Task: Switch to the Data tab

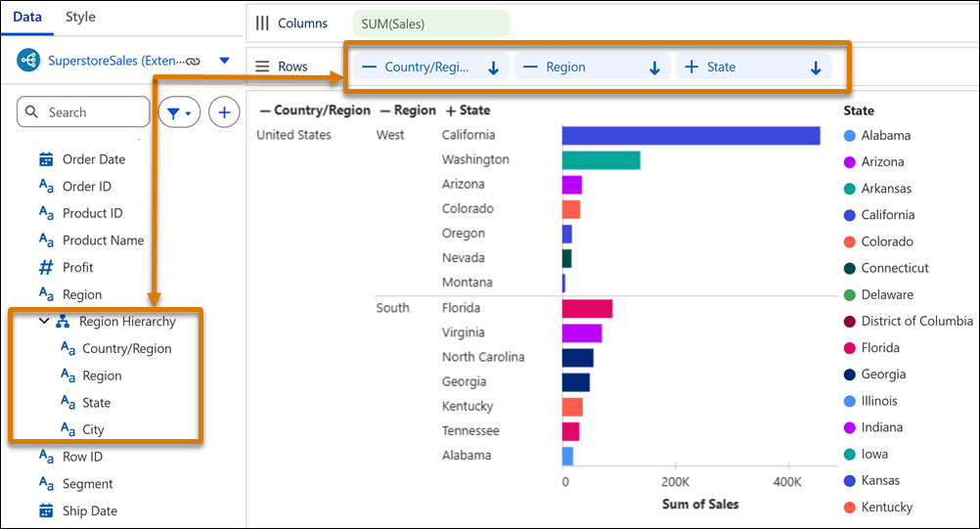Action: (27, 17)
